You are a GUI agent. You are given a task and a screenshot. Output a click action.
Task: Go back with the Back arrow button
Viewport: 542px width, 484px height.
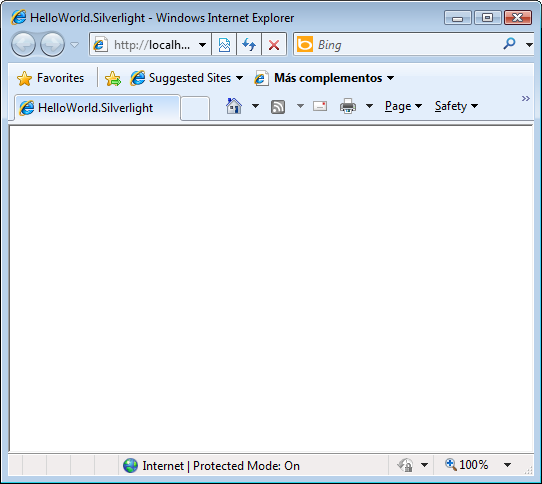tap(23, 45)
